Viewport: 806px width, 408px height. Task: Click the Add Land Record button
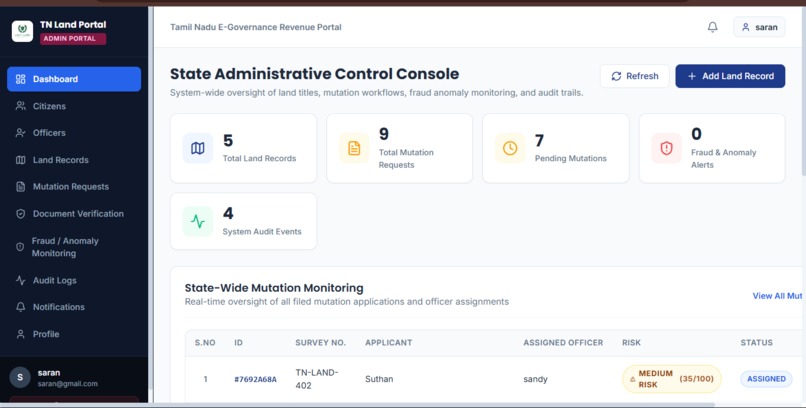point(730,76)
